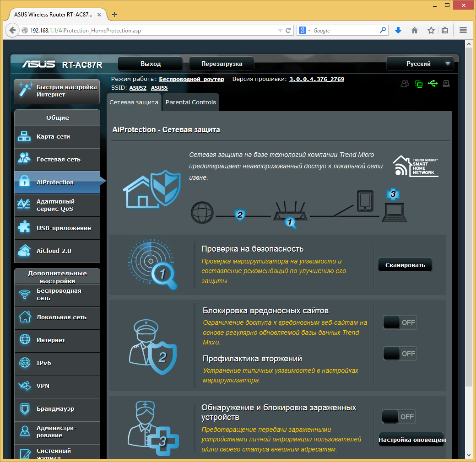Open a new browser tab
The height and width of the screenshot is (462, 476).
point(114,15)
